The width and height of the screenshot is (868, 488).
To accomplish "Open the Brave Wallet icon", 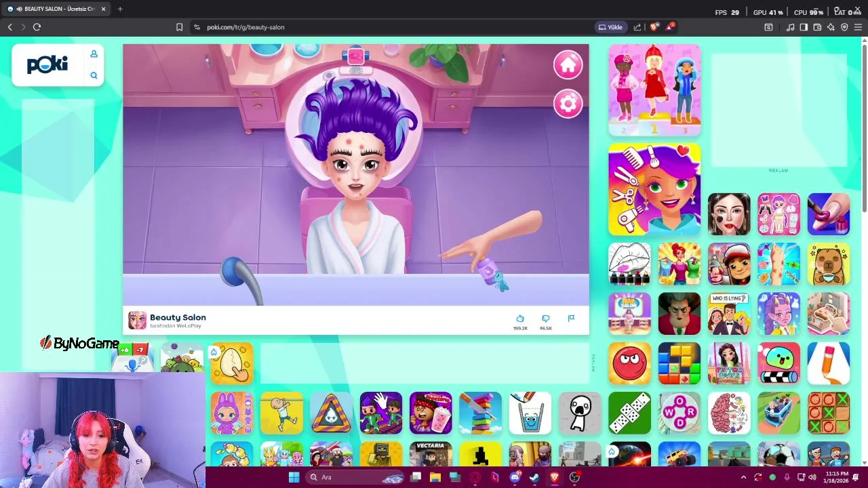I will click(x=817, y=27).
